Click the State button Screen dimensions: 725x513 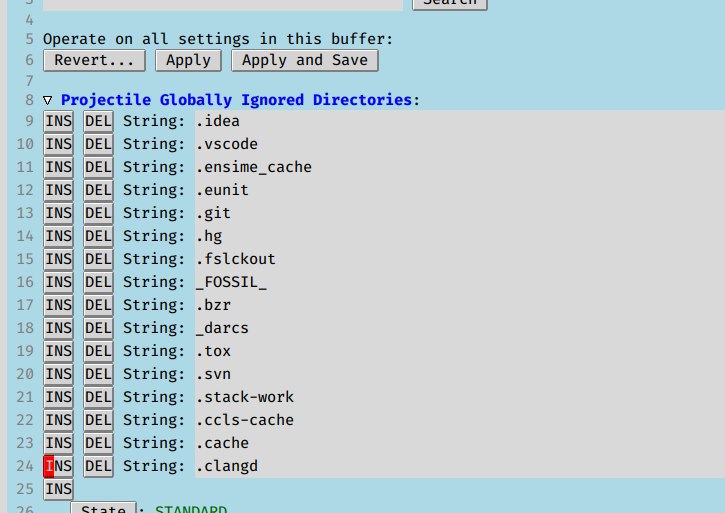(x=103, y=507)
